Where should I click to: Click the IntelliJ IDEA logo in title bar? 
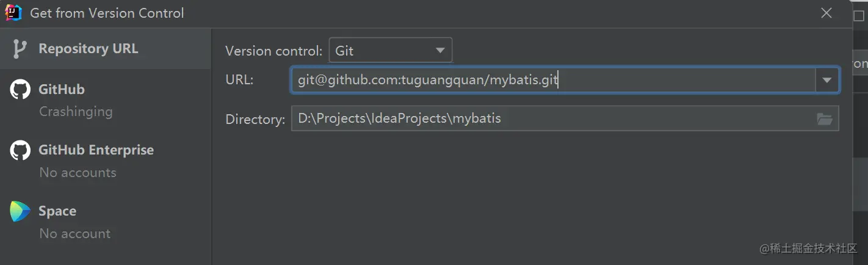13,12
